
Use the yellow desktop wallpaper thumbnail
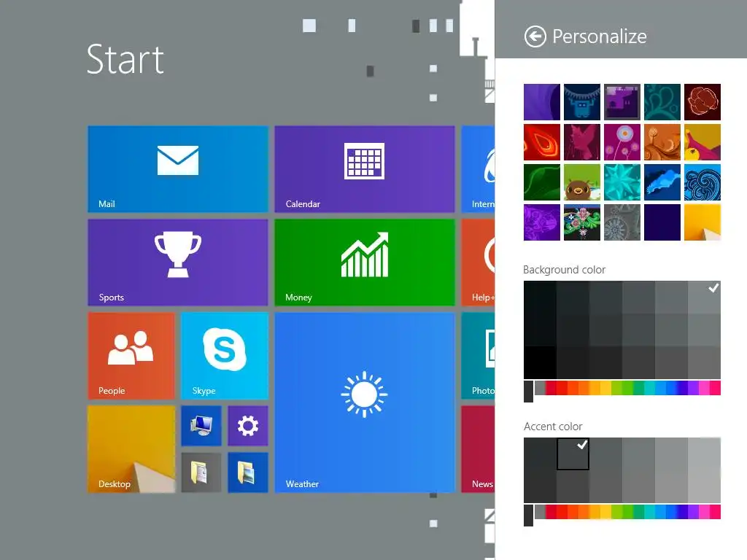pyautogui.click(x=703, y=222)
